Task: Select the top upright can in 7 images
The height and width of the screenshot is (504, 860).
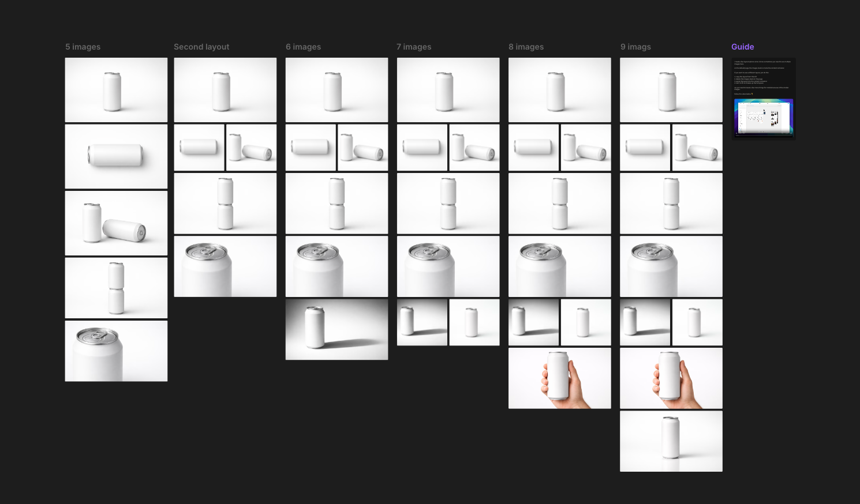Action: click(x=448, y=90)
